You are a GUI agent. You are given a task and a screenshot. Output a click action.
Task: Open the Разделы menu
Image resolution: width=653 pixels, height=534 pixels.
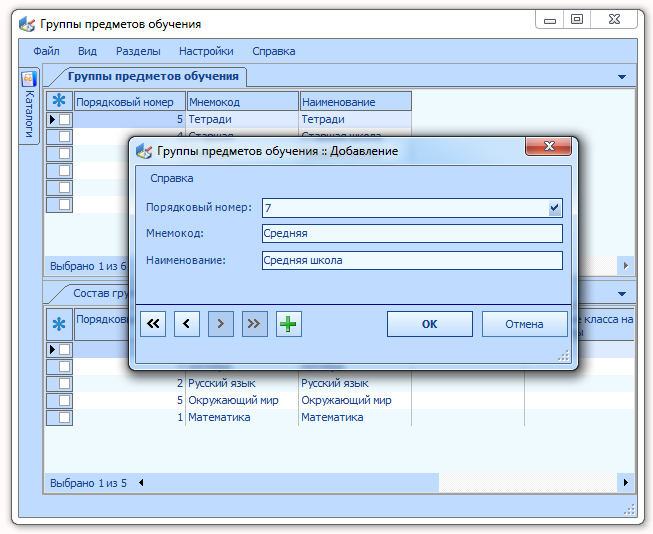pyautogui.click(x=138, y=51)
